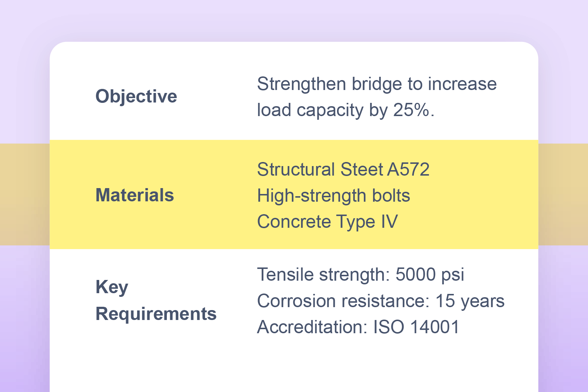The image size is (588, 392).
Task: Click the tan highlight band left of card
Action: tap(24, 194)
